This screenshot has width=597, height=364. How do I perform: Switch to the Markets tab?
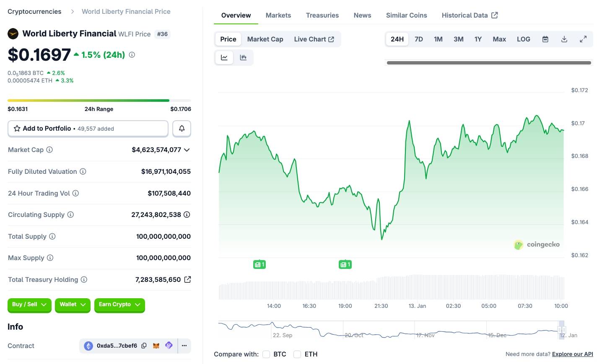(x=278, y=15)
